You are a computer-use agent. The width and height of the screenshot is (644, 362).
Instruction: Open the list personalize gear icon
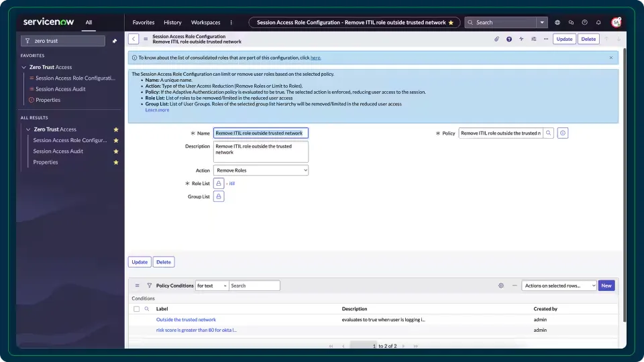tap(501, 286)
